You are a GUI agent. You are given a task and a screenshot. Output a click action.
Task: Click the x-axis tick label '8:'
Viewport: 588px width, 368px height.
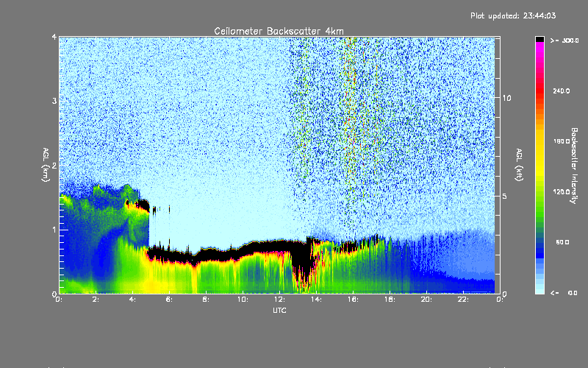(x=206, y=300)
